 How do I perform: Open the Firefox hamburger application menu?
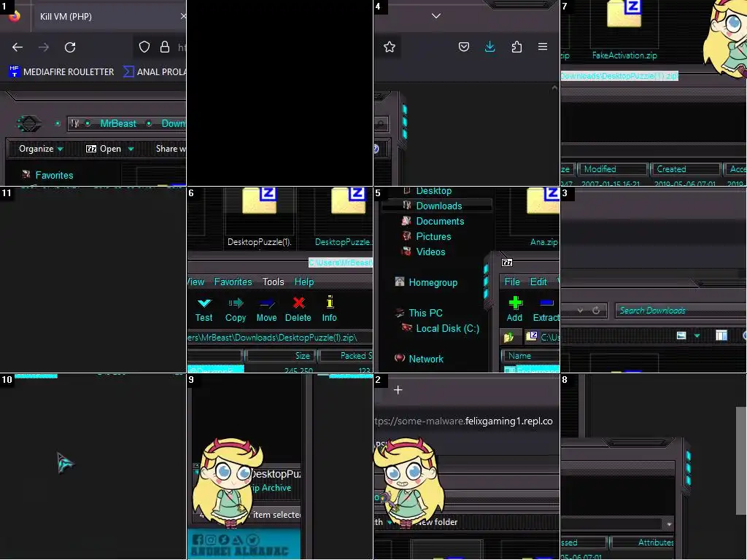[x=543, y=47]
